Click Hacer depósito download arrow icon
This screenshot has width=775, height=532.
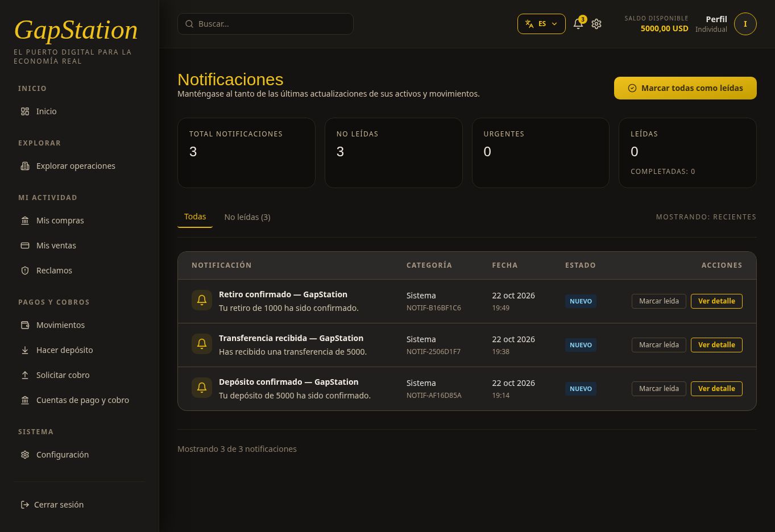(25, 350)
